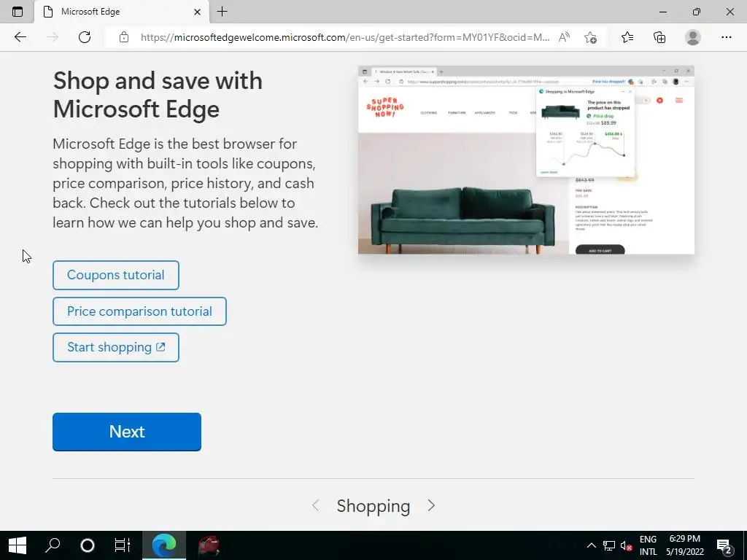Open Task View

(122, 545)
